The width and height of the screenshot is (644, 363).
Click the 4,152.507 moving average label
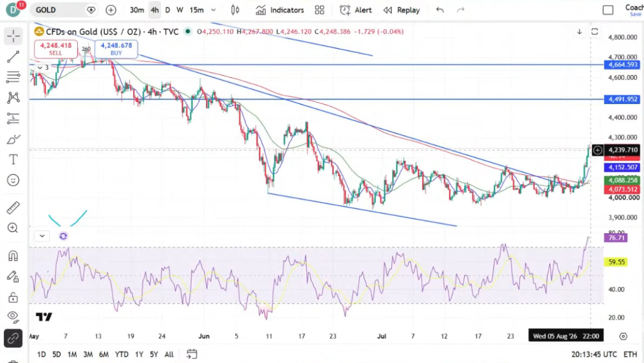tap(622, 167)
